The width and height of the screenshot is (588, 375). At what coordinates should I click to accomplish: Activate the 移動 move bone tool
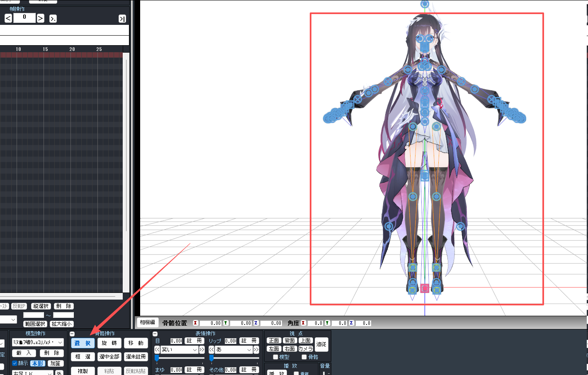136,343
